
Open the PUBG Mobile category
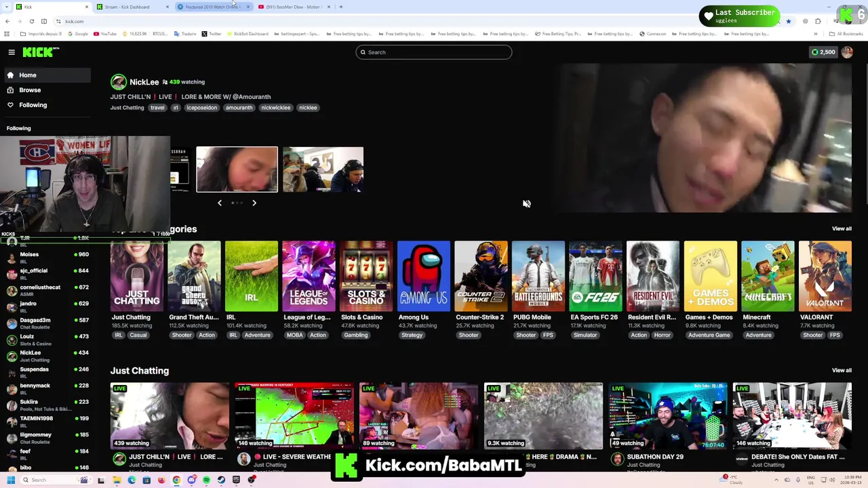pyautogui.click(x=538, y=277)
